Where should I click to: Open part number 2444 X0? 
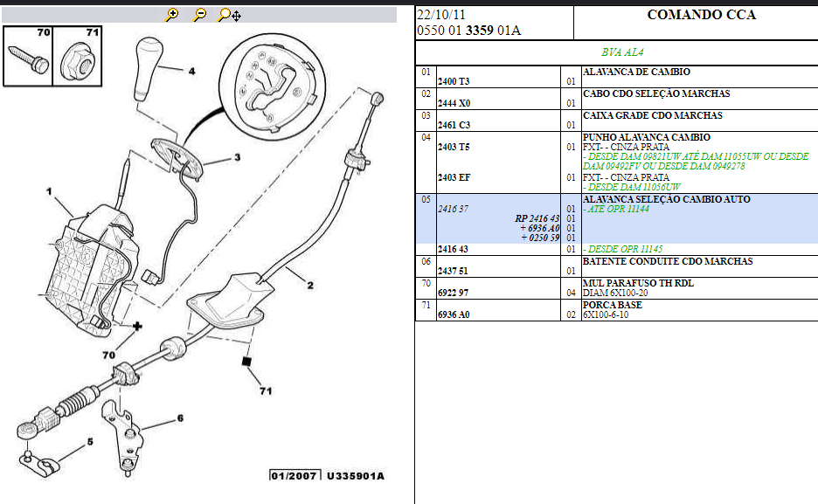[x=454, y=103]
